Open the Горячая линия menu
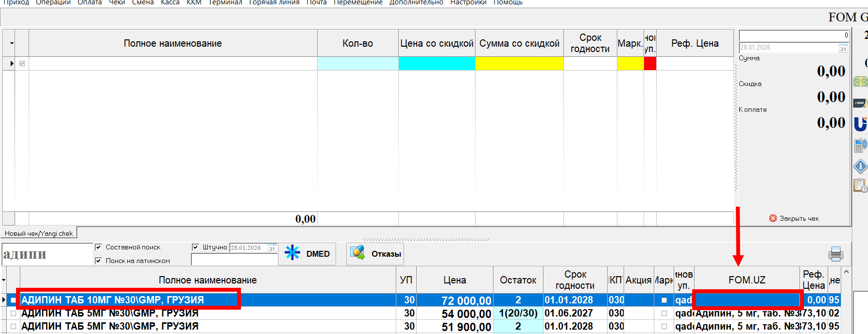 pos(274,2)
